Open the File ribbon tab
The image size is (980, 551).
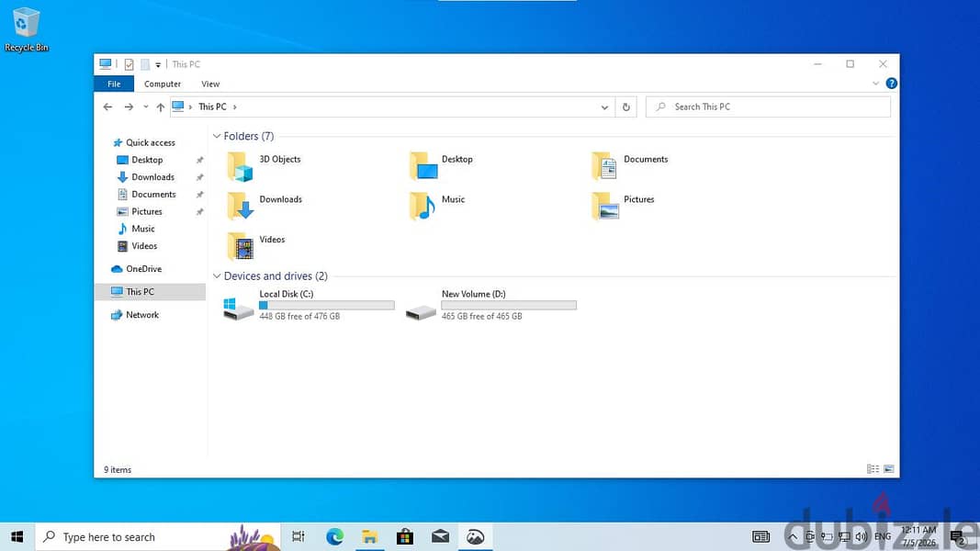click(114, 84)
